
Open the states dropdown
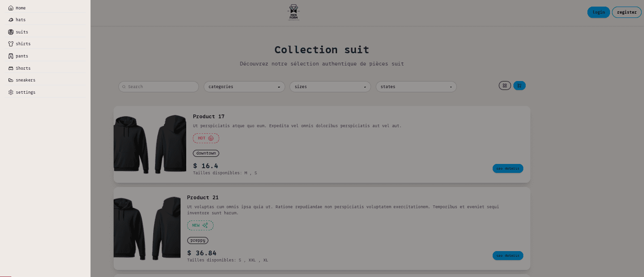tap(416, 87)
